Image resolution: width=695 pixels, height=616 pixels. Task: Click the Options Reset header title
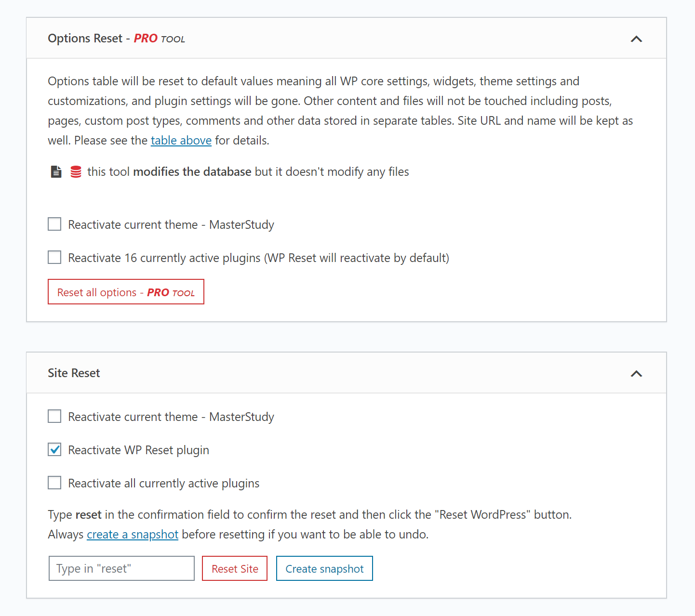(x=85, y=39)
